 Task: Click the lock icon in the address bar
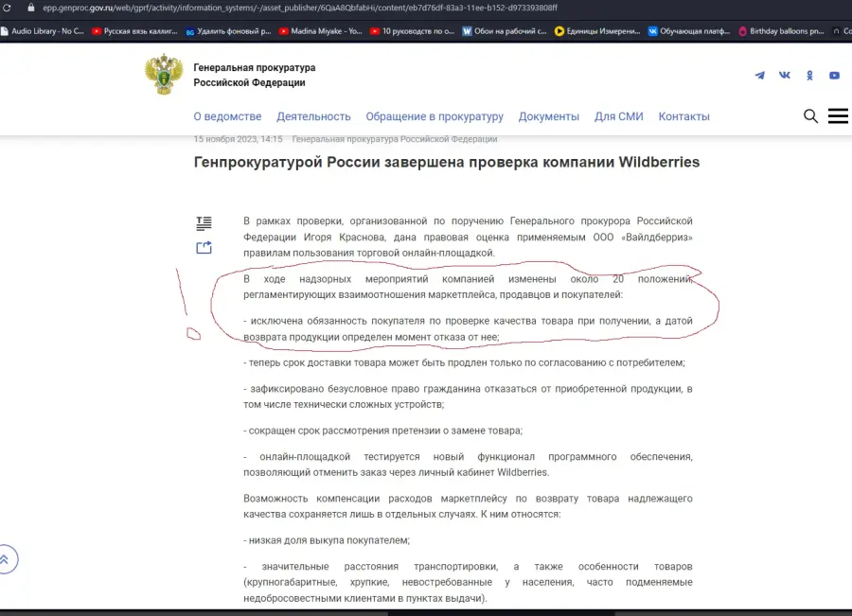click(x=31, y=8)
